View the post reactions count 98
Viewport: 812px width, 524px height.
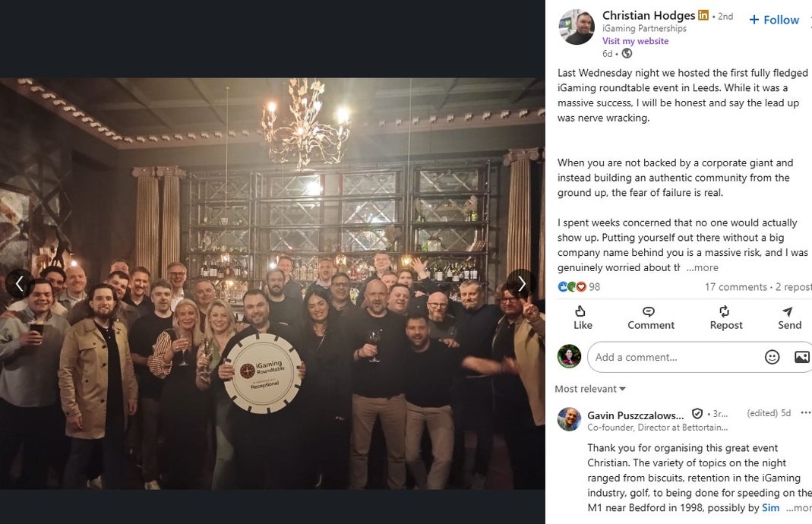click(x=579, y=287)
